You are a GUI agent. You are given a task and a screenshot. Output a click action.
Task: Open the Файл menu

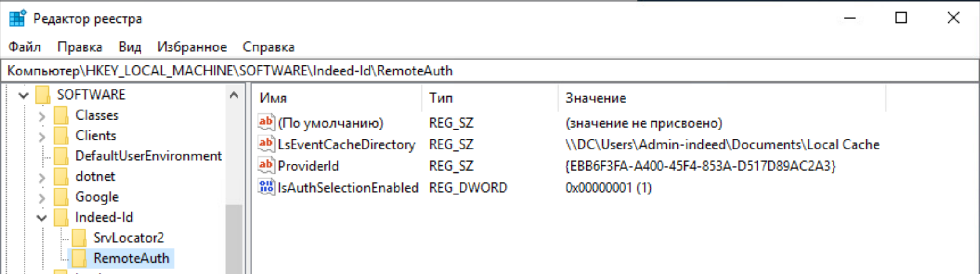[25, 47]
